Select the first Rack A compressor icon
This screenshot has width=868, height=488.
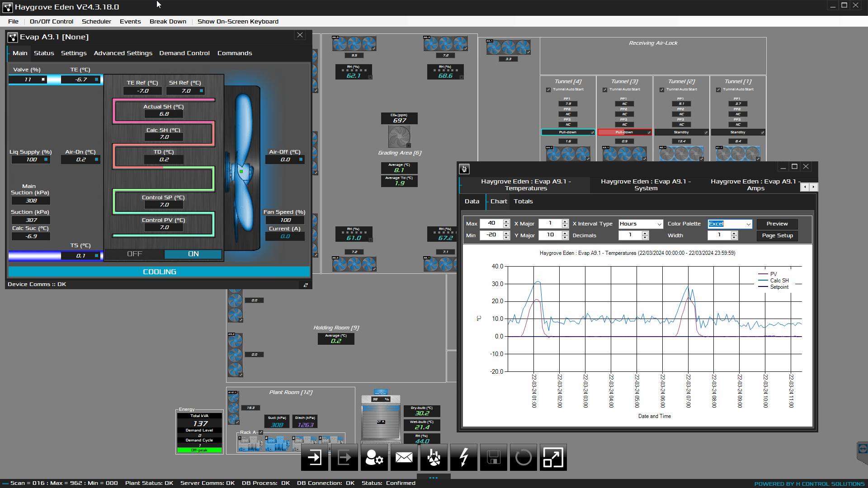click(250, 444)
